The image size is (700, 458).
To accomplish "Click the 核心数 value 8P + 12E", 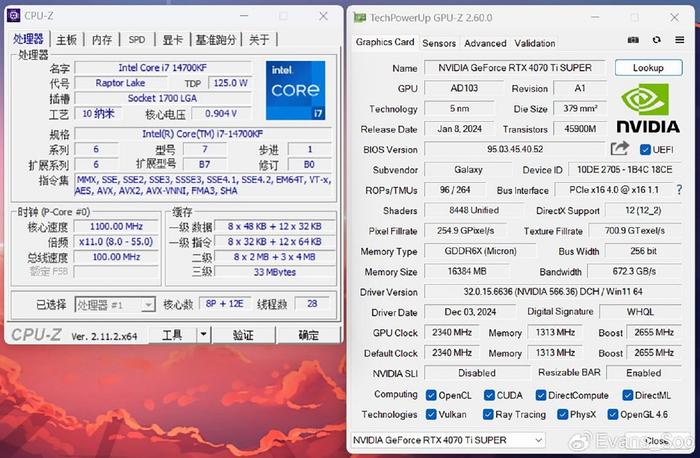I will point(225,304).
